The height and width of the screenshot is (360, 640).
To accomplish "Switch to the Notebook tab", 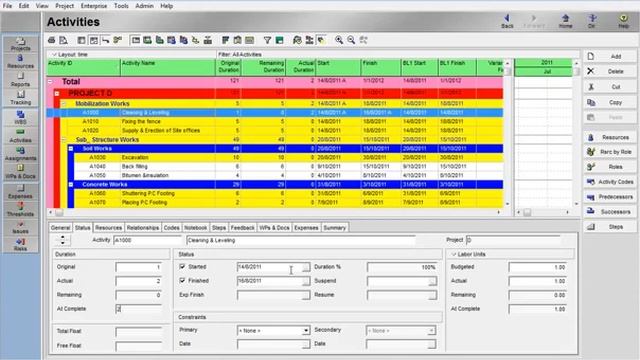I will point(196,228).
